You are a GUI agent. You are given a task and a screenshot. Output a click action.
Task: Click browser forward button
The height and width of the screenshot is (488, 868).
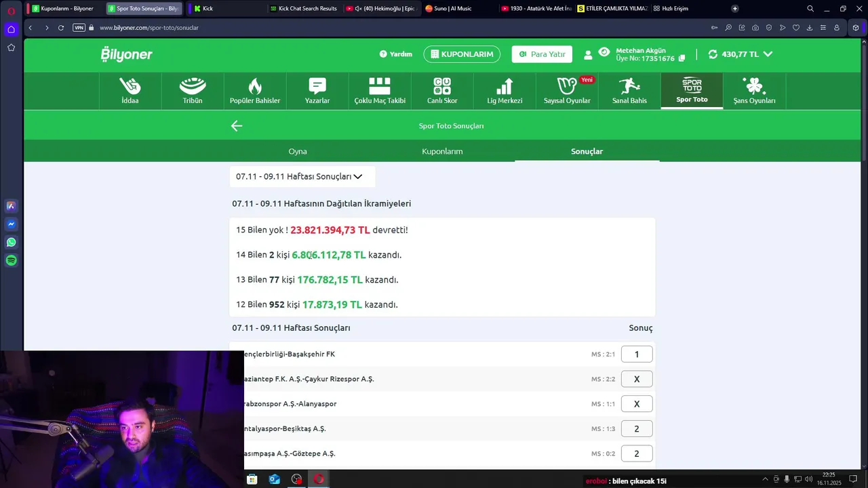[46, 28]
